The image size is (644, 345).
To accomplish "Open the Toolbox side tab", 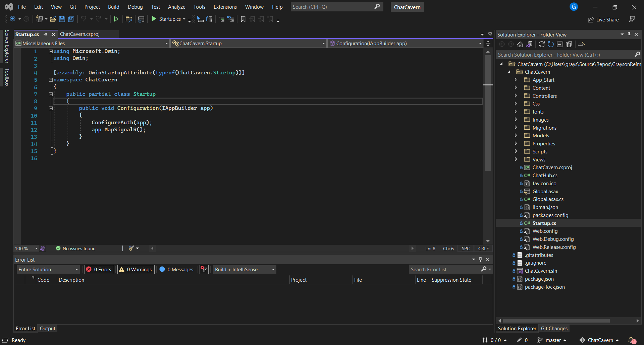I will tap(7, 77).
